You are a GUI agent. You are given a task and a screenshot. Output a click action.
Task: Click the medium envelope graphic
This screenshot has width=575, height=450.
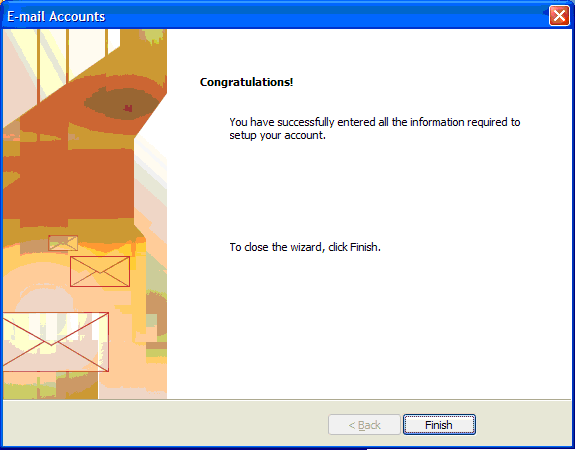point(100,271)
